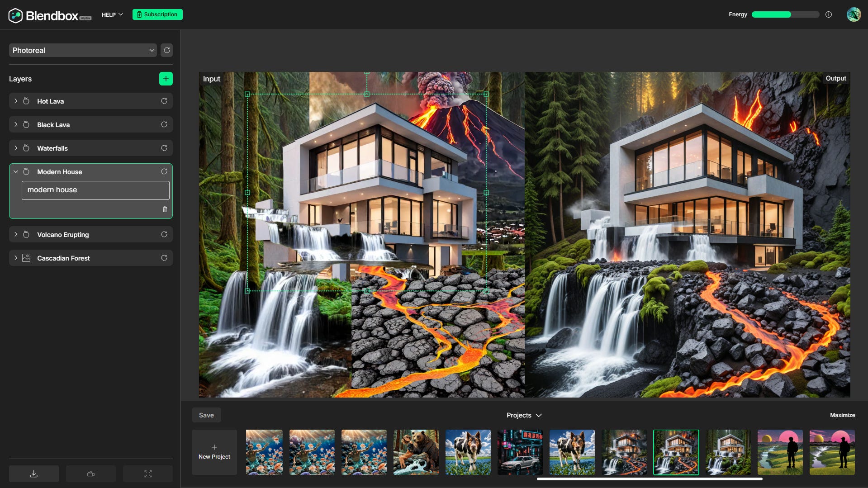Image resolution: width=868 pixels, height=488 pixels.
Task: Open the second underwater swimmers project thumbnail
Action: click(x=312, y=452)
